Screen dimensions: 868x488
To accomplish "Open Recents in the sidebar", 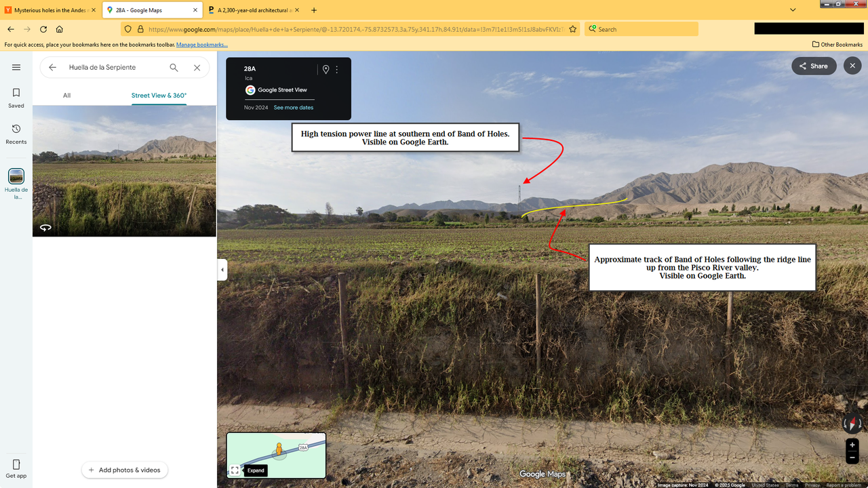I will pyautogui.click(x=16, y=133).
